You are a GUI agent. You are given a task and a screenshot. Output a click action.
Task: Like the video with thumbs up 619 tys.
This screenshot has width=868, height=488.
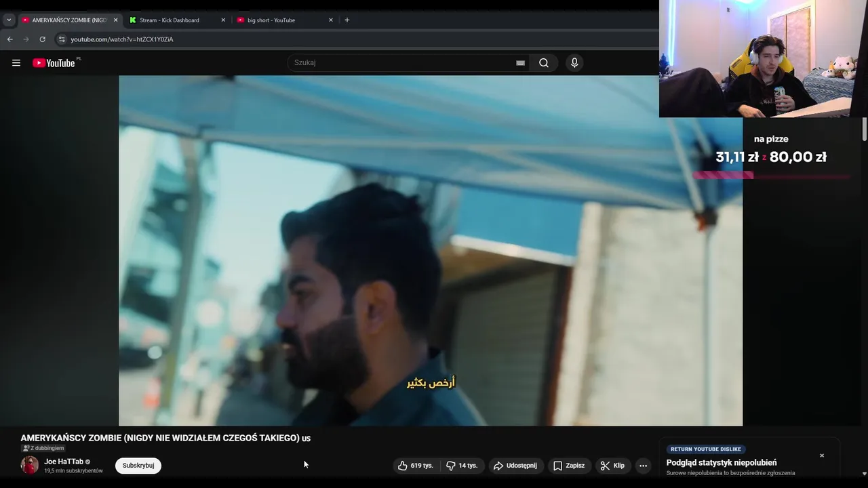416,466
